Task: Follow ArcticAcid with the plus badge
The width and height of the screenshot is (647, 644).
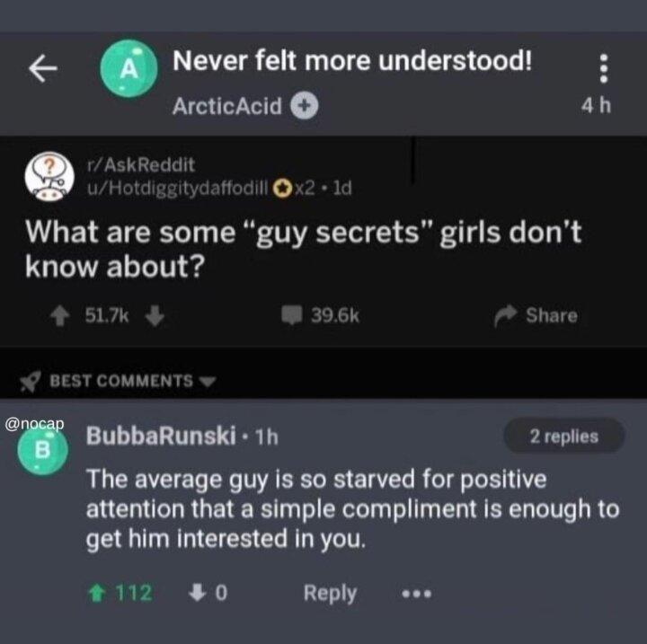Action: coord(305,106)
